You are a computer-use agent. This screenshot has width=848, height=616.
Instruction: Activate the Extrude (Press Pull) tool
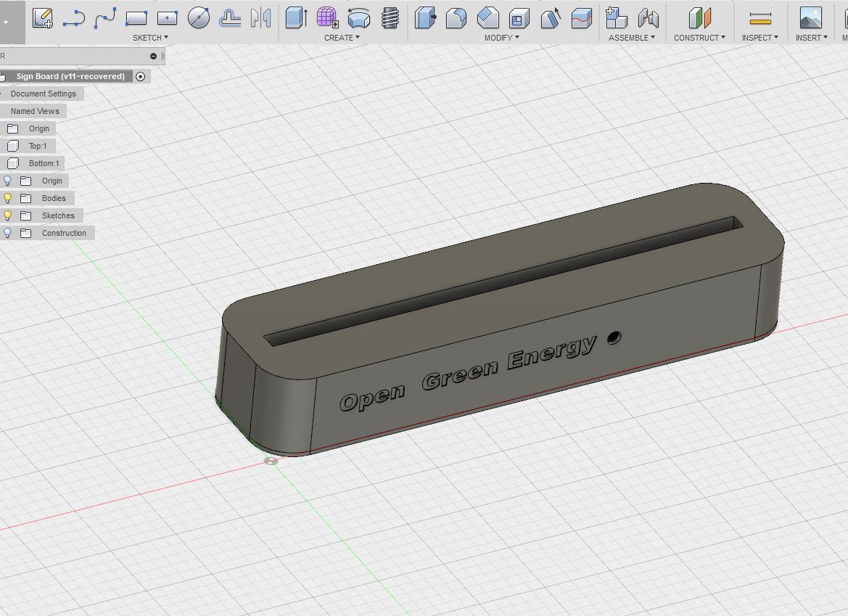[x=296, y=18]
